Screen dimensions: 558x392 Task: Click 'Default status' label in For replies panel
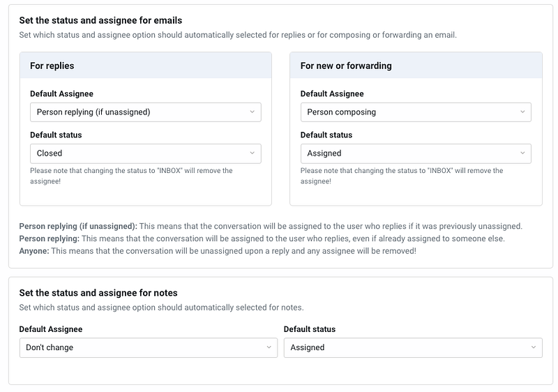click(x=56, y=135)
